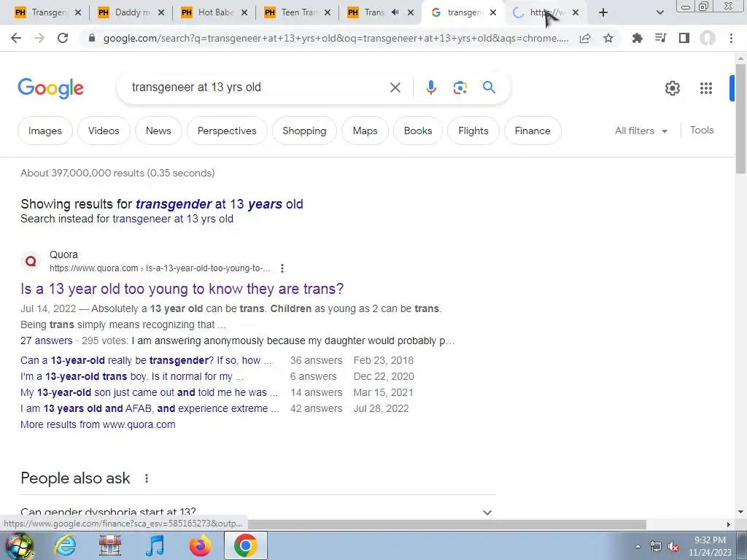Filter results by Finance
This screenshot has width=747, height=560.
533,131
